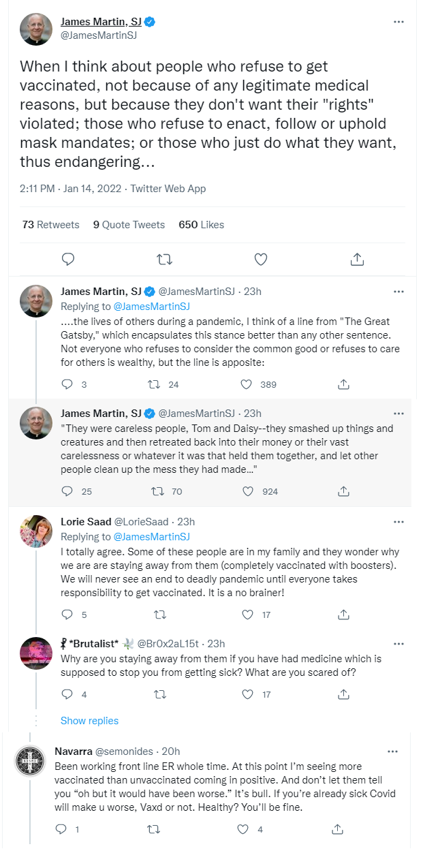The image size is (423, 868).
Task: Retweet Navarra's tweet
Action: (x=154, y=829)
